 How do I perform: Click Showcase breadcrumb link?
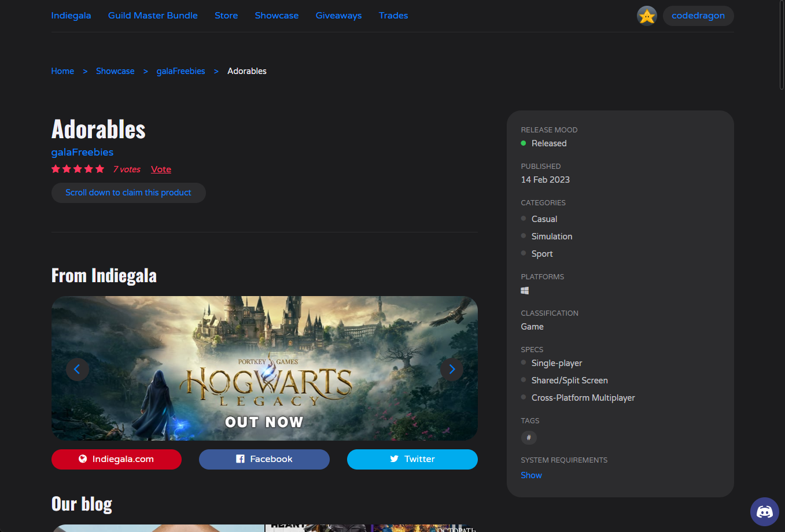click(x=115, y=71)
